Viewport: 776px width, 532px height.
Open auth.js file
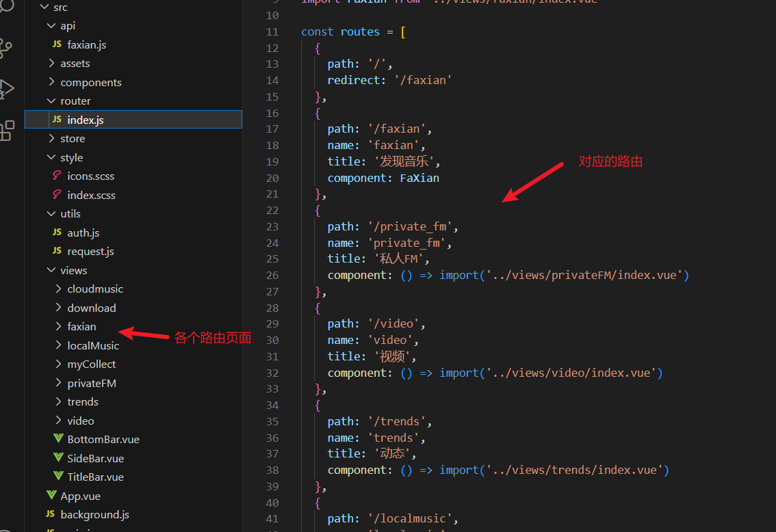[83, 233]
